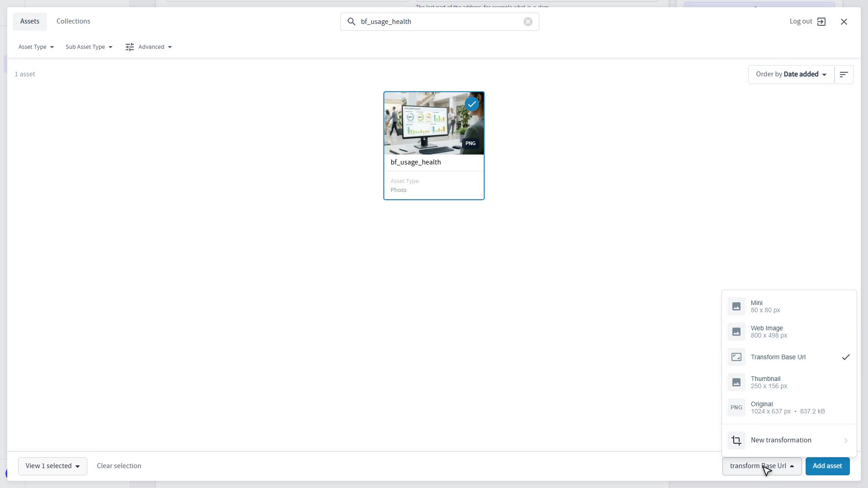
Task: Choose the Web Image 800 x 498 option
Action: point(789,332)
